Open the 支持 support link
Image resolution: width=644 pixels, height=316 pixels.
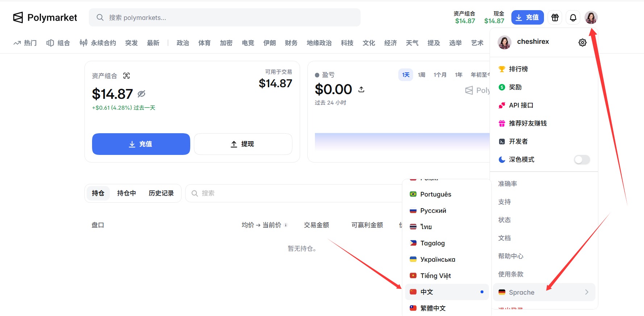[x=504, y=202]
